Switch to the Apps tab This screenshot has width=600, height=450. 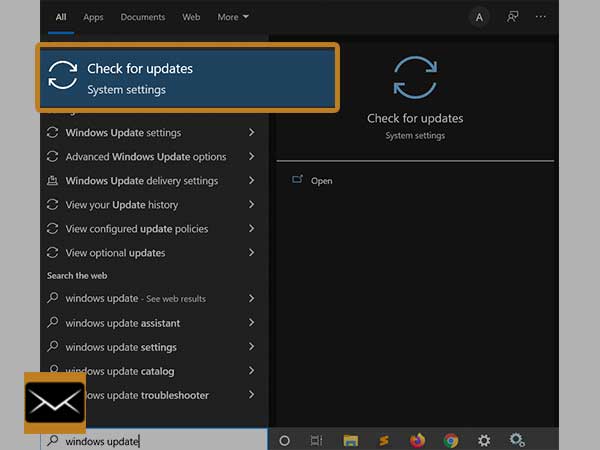(x=93, y=17)
